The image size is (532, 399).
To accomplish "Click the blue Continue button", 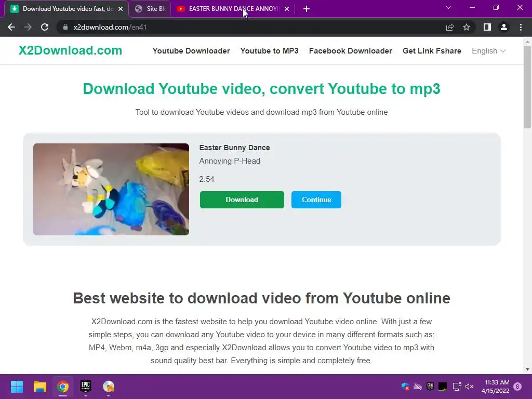I will point(316,199).
